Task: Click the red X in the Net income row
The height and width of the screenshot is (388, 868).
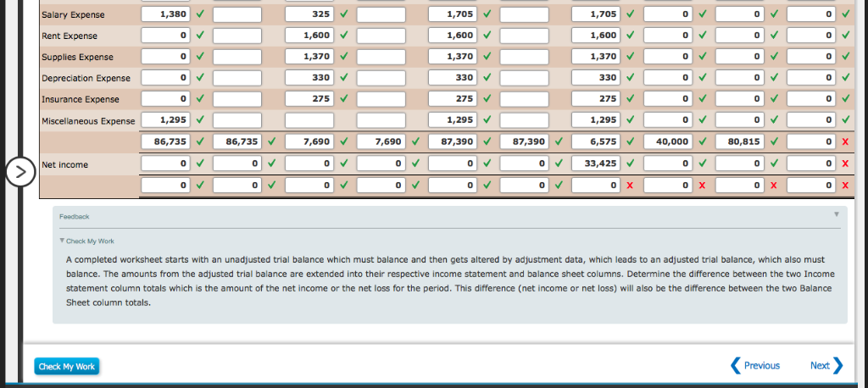Action: 845,164
